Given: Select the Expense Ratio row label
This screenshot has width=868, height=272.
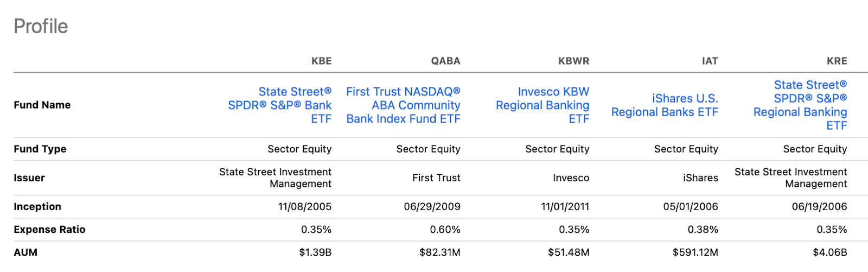Looking at the screenshot, I should click(49, 230).
